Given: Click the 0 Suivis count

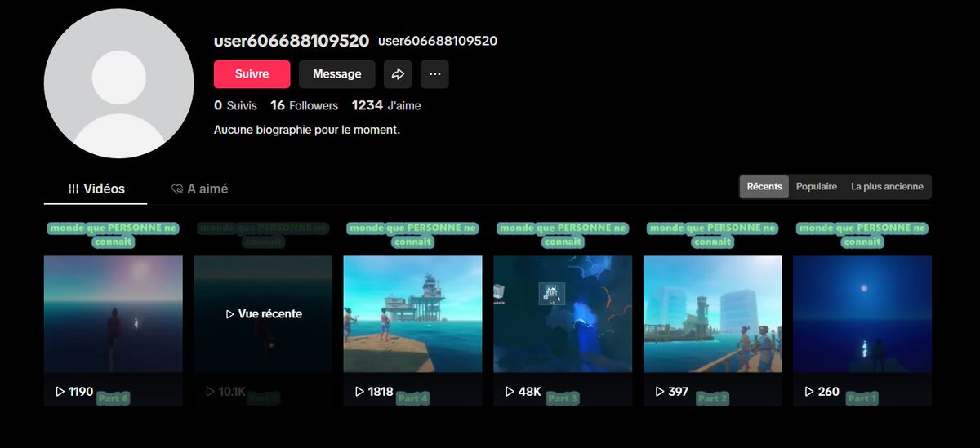Looking at the screenshot, I should coord(235,106).
